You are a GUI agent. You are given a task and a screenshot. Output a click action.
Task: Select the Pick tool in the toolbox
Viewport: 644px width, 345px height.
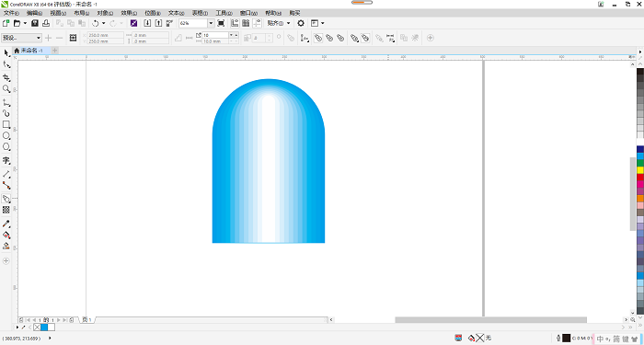[6, 53]
